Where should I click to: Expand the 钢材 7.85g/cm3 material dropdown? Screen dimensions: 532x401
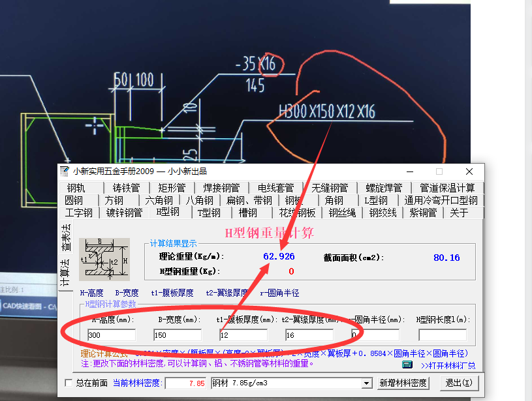click(366, 383)
